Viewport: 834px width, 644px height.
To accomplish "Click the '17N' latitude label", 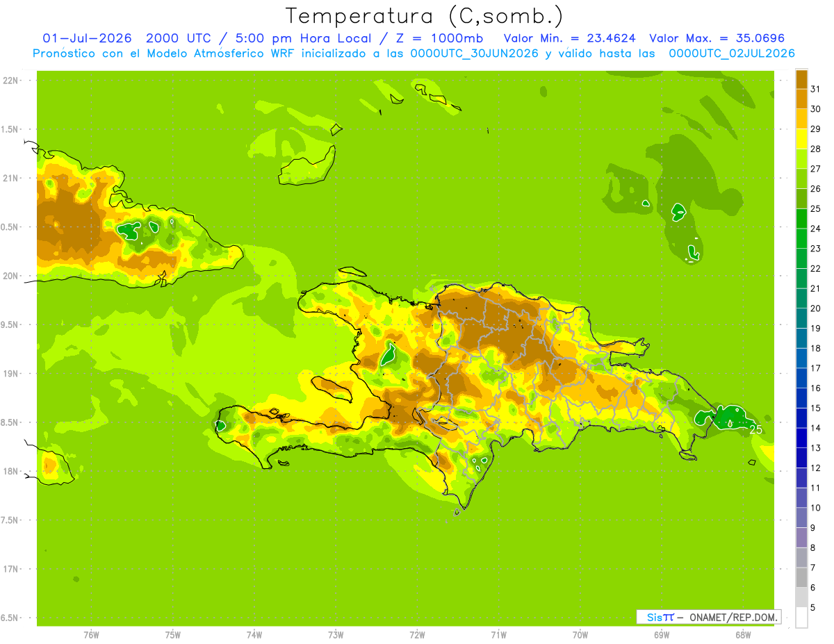I will (x=10, y=569).
